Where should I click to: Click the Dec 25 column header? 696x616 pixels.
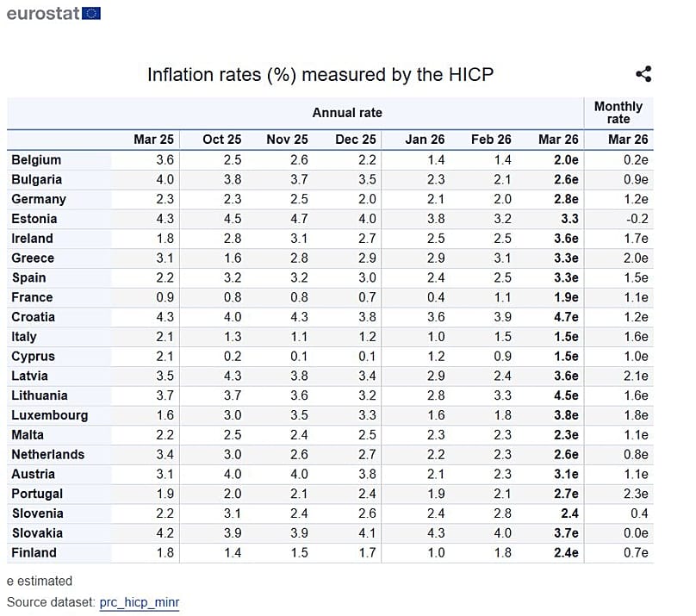point(356,140)
